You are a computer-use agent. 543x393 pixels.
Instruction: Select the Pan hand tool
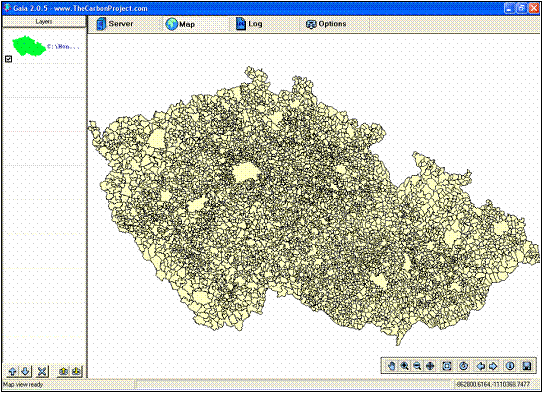click(392, 366)
